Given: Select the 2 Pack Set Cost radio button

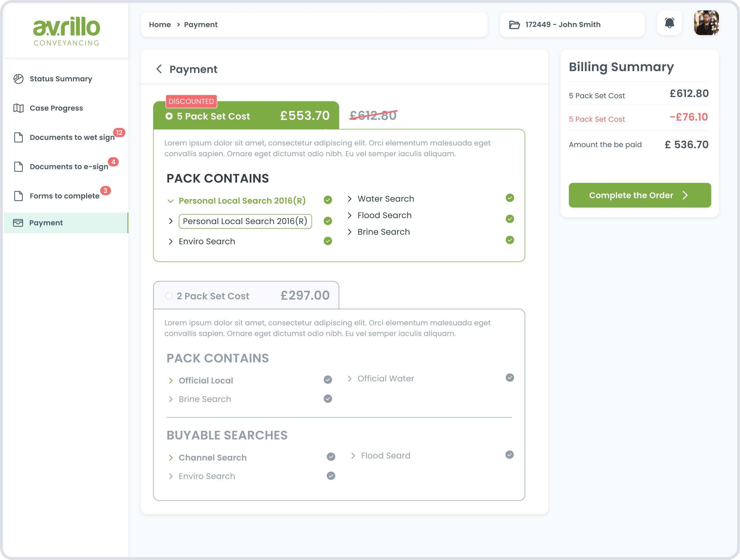Looking at the screenshot, I should (169, 296).
